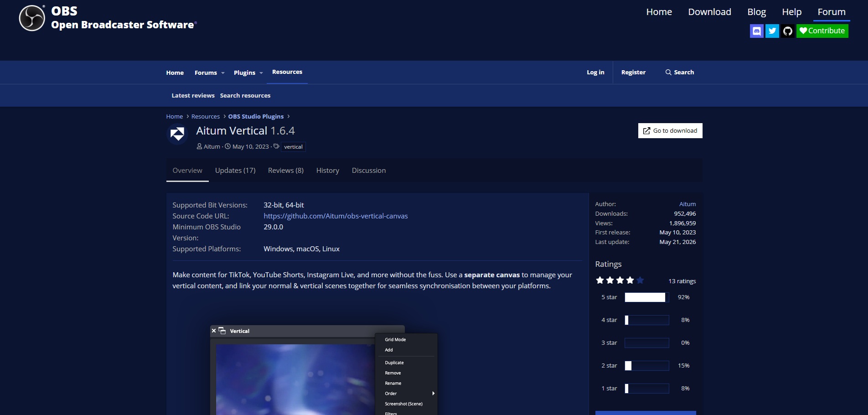868x415 pixels.
Task: Click the May 10, 2023 date link
Action: [x=251, y=146]
